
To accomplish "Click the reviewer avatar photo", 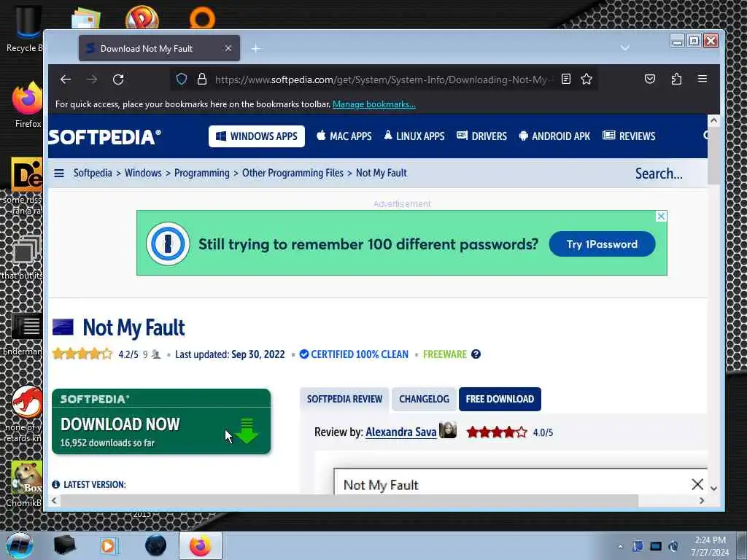I will (x=448, y=430).
